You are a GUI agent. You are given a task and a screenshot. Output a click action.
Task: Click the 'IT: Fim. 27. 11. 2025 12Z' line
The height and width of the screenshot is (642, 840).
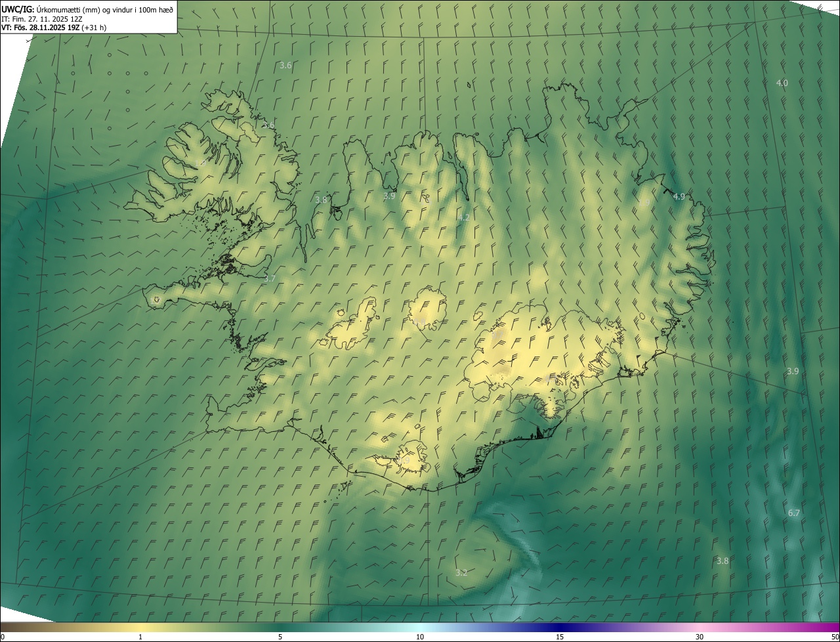42,18
